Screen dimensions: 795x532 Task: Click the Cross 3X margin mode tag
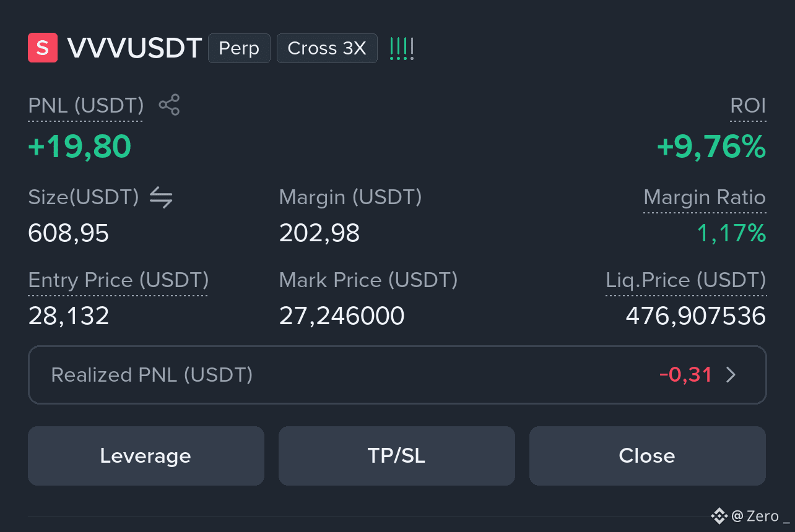[x=327, y=48]
